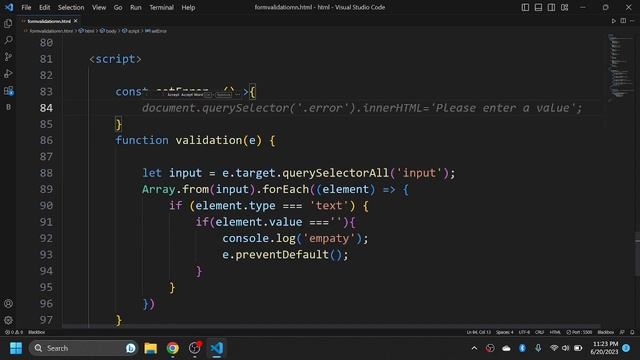640x360 pixels.
Task: Click the VS Code logo in title bar
Action: pyautogui.click(x=9, y=7)
